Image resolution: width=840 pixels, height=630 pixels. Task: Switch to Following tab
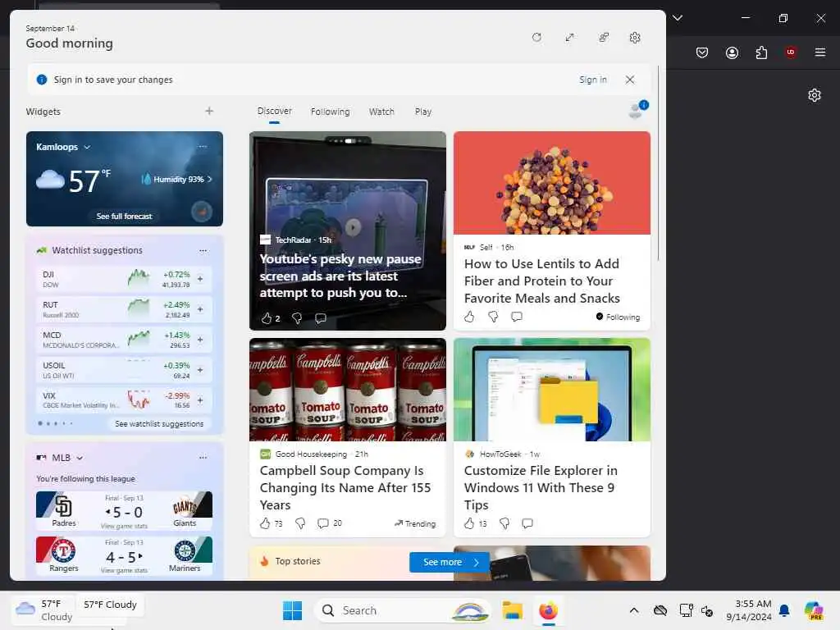330,112
